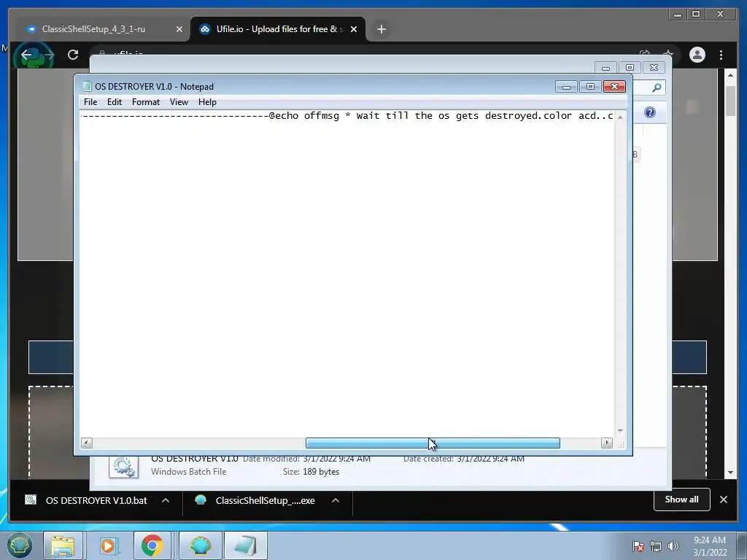Viewport: 747px width, 560px height.
Task: Minimize the Notepad window
Action: coord(566,87)
